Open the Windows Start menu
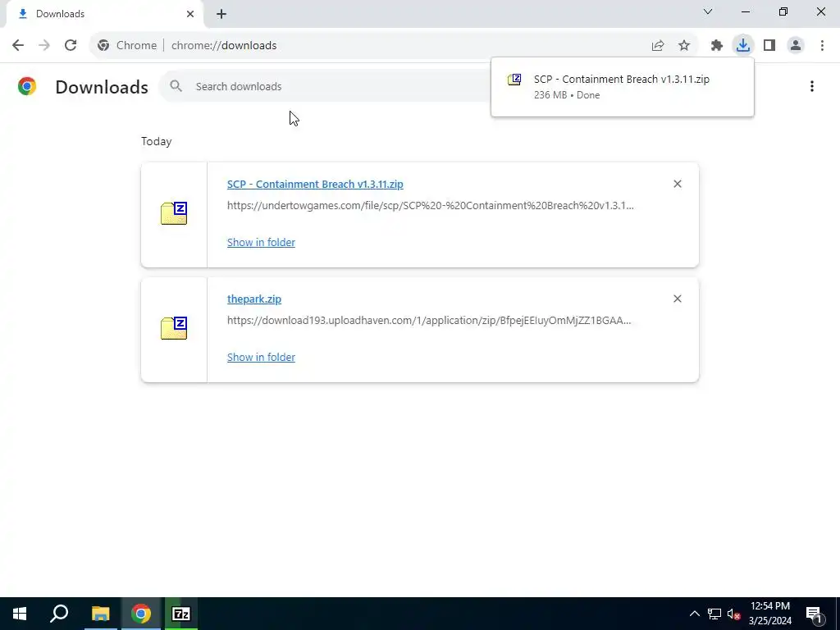Screen dimensions: 840x630 click(20, 614)
